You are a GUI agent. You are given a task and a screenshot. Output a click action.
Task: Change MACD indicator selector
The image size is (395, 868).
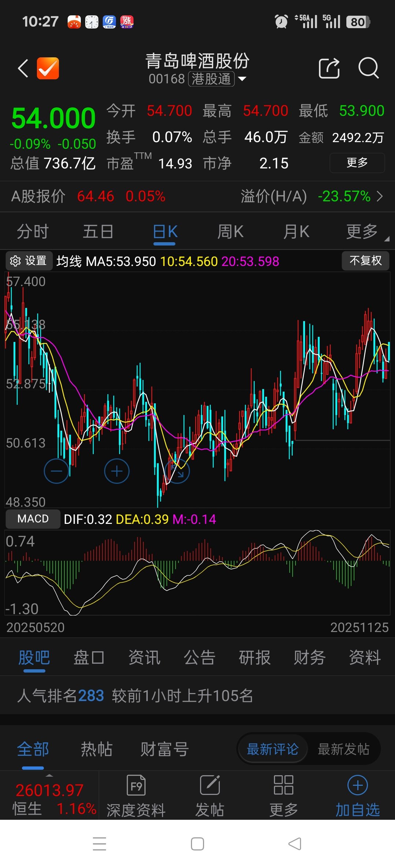(33, 519)
